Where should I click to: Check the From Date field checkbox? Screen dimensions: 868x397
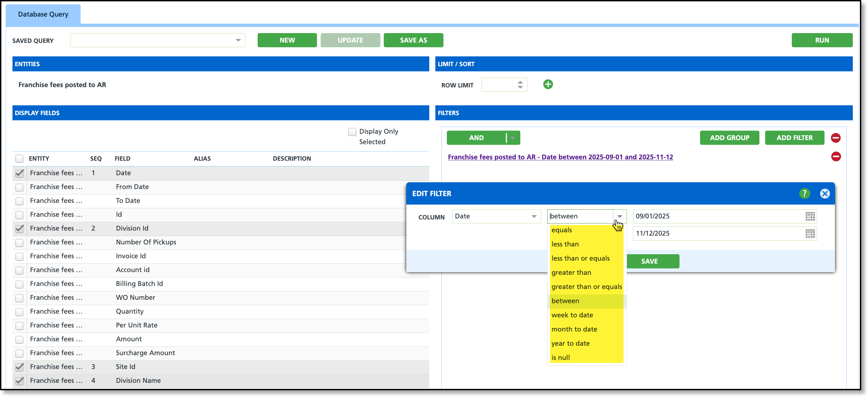click(20, 187)
